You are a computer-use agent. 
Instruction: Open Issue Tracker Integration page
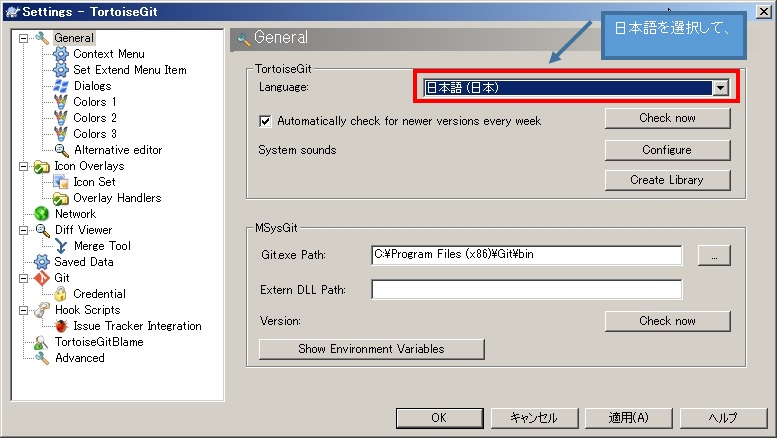[x=137, y=326]
